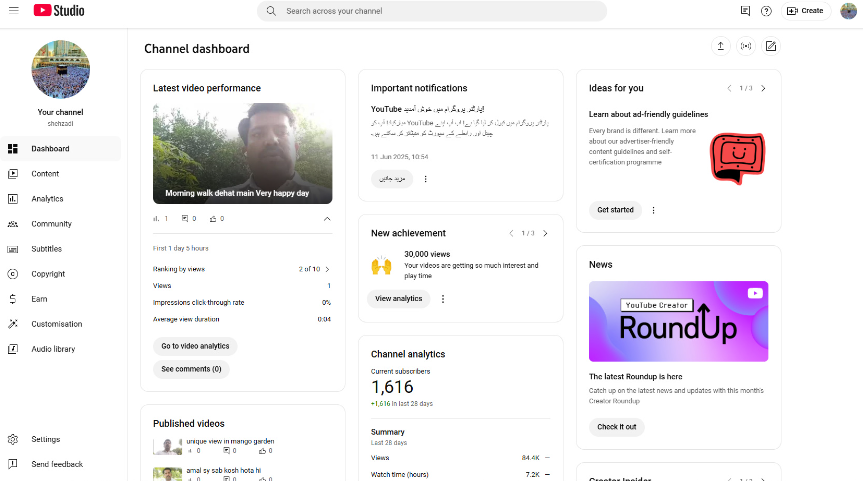Image resolution: width=863 pixels, height=481 pixels.
Task: Open achievement three-dot options menu
Action: (x=443, y=299)
